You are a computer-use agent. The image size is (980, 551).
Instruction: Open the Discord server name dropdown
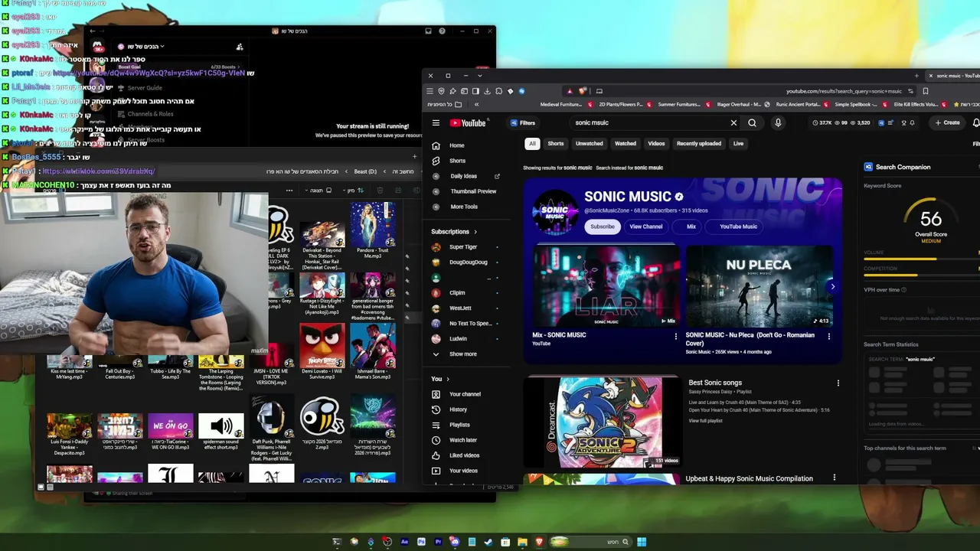click(x=143, y=47)
